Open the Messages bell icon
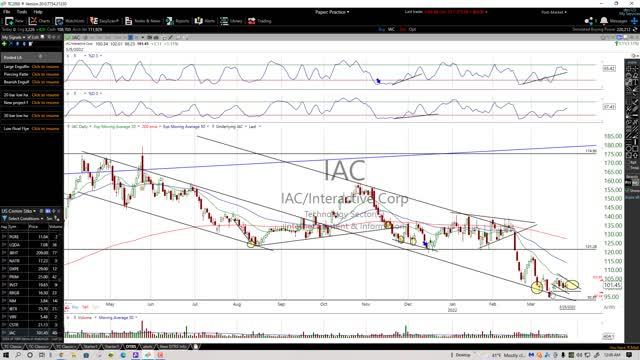The height and width of the screenshot is (360, 640). click(604, 21)
